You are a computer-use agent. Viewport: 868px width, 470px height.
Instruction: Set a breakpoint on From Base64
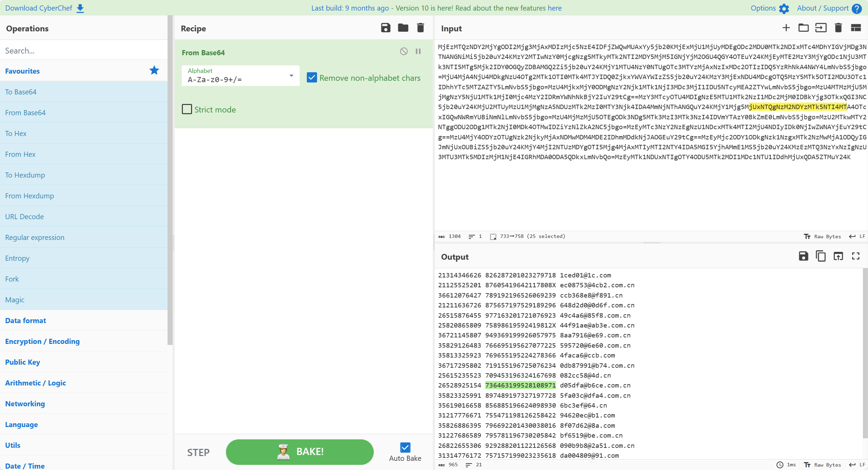418,51
